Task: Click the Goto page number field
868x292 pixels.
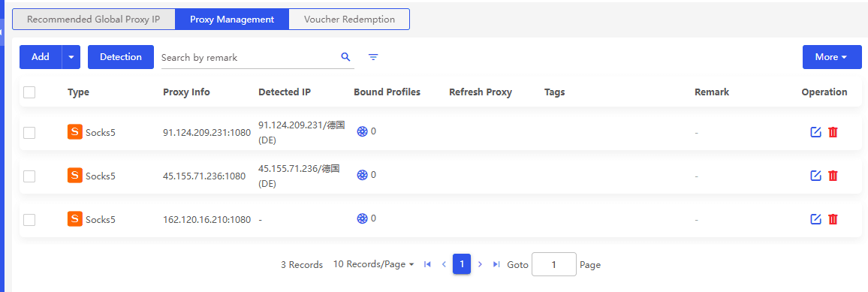Action: pyautogui.click(x=553, y=264)
